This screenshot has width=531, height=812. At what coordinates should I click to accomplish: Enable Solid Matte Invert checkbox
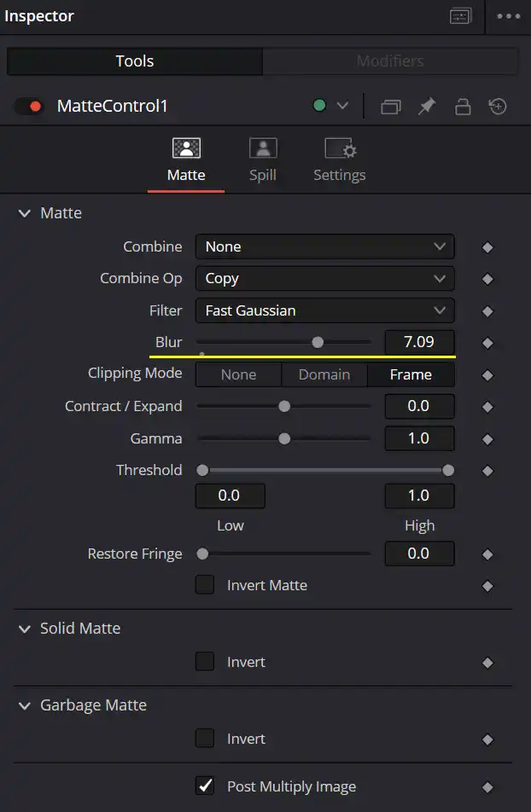tap(205, 662)
